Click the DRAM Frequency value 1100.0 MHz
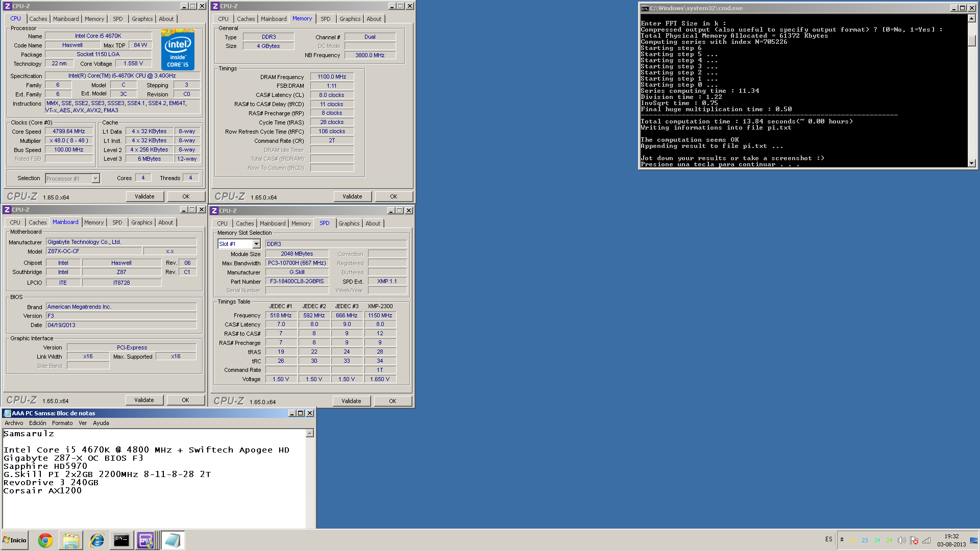 pos(332,77)
